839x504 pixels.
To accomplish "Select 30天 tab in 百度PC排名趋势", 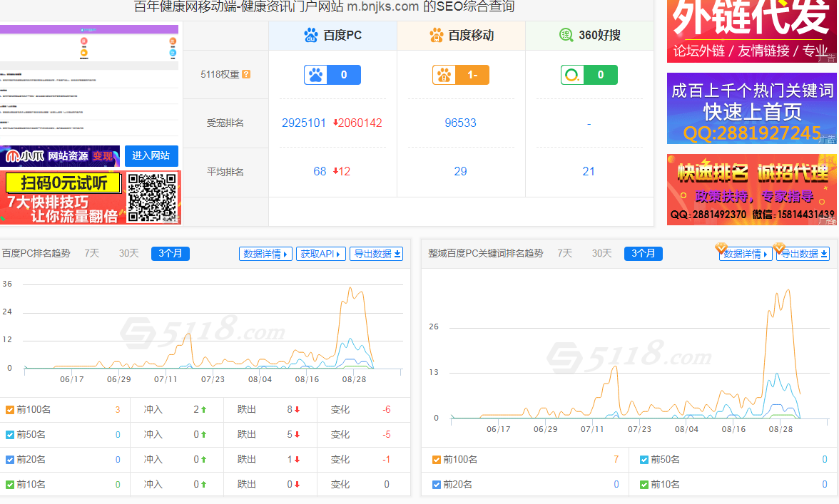I will click(x=129, y=253).
